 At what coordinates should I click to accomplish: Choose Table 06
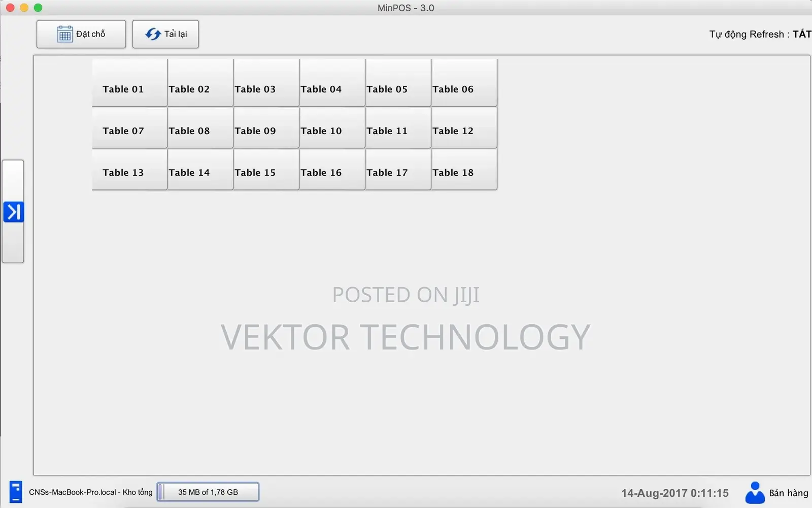(x=464, y=83)
